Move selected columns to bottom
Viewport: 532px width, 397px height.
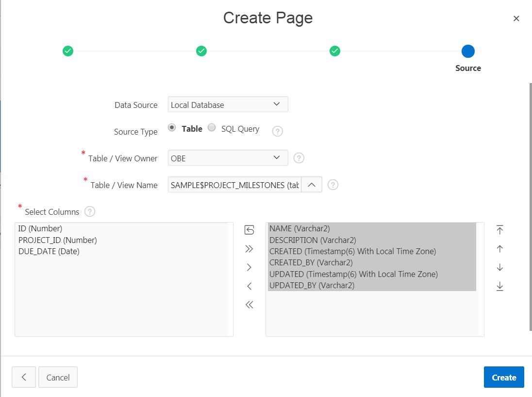(x=499, y=286)
